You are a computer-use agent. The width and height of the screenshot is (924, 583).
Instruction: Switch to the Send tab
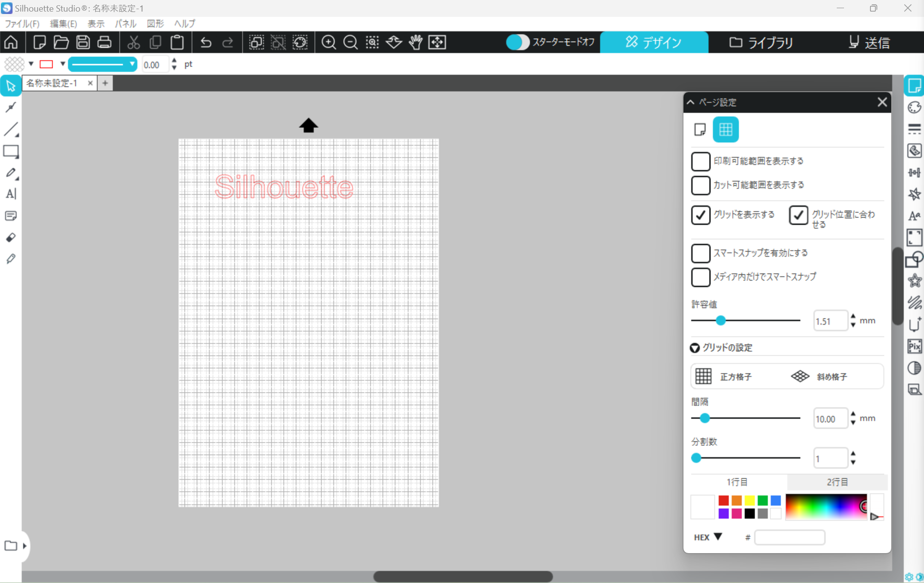pos(869,42)
